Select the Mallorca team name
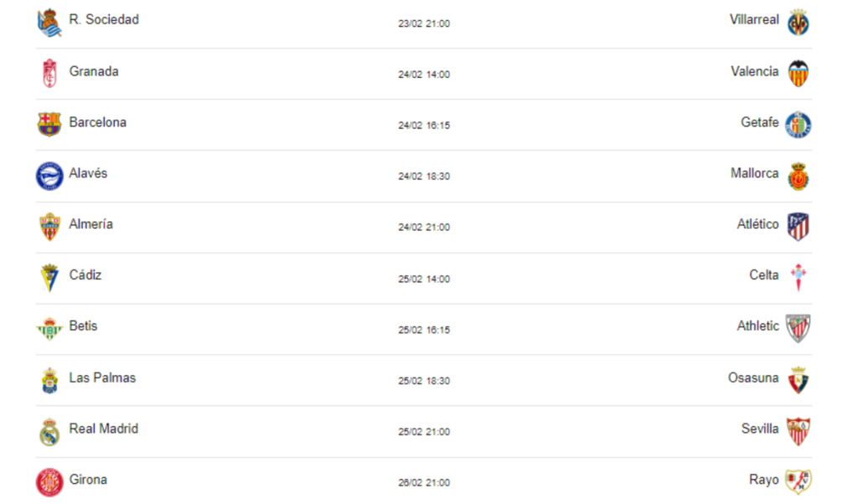The width and height of the screenshot is (858, 504). pos(754,173)
